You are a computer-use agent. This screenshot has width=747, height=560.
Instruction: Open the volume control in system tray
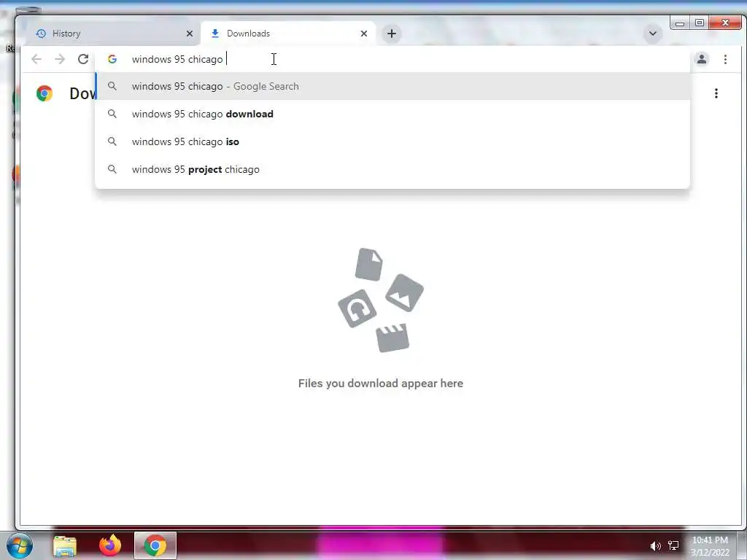[656, 546]
